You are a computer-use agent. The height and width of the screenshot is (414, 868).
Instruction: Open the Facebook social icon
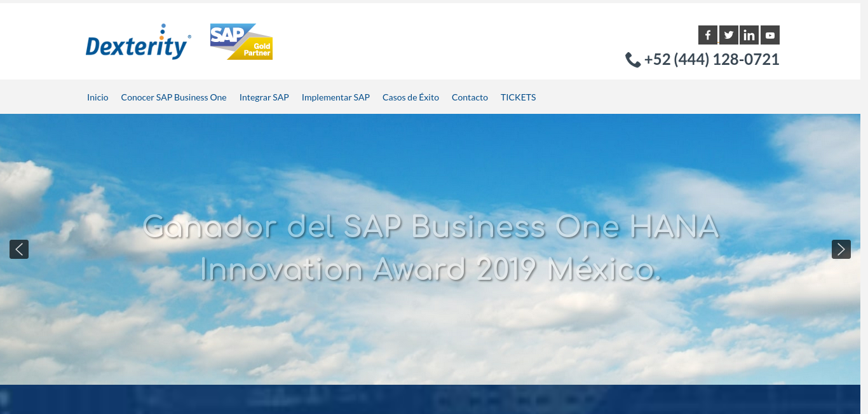pos(708,35)
